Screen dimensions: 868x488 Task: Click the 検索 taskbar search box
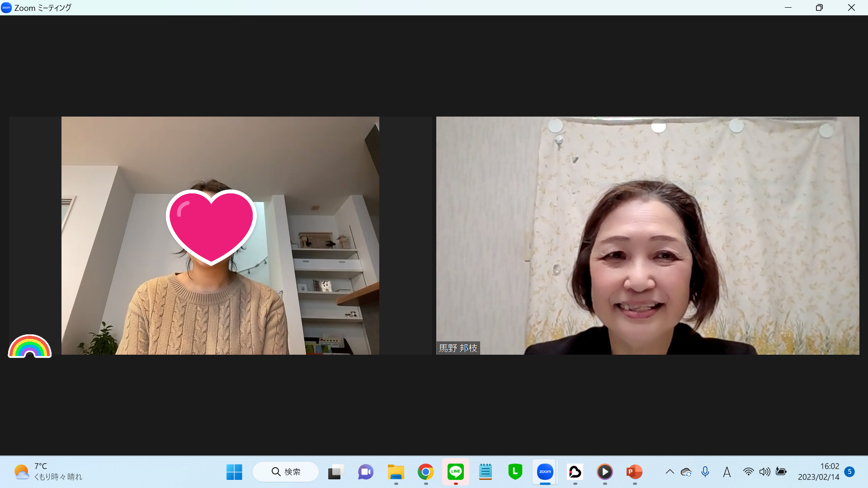286,472
